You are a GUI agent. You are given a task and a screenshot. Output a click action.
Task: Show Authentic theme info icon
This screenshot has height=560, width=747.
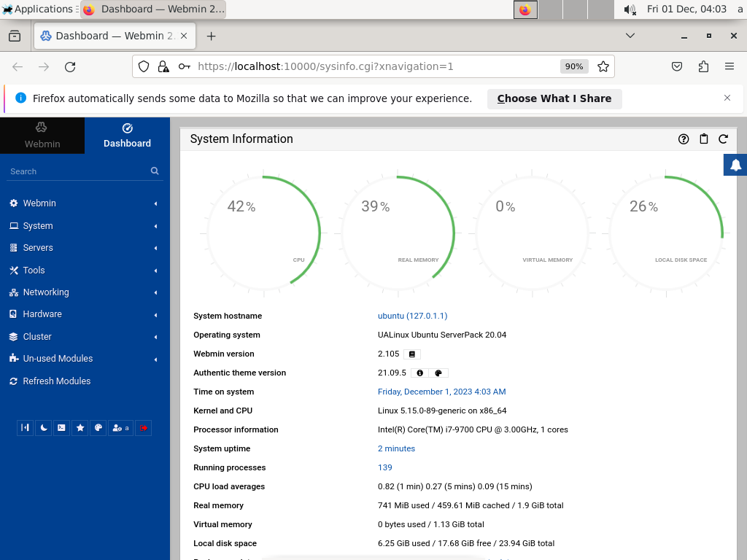[419, 373]
